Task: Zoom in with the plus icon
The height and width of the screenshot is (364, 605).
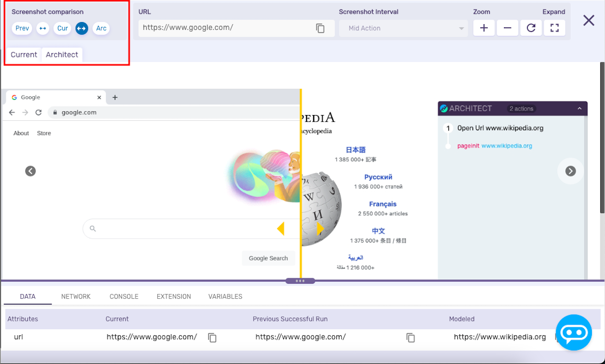Action: tap(484, 28)
